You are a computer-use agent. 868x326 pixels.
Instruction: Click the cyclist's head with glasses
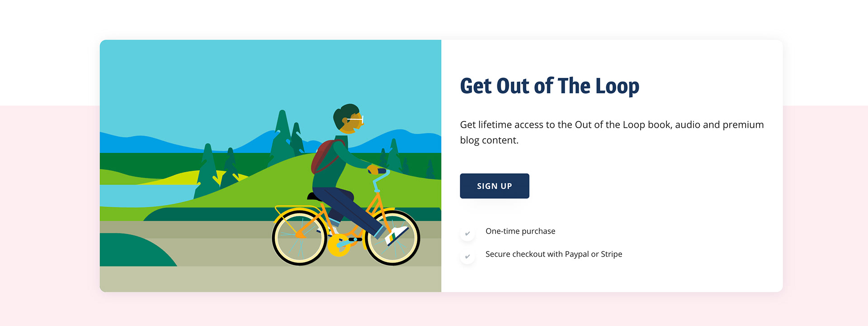[348, 119]
